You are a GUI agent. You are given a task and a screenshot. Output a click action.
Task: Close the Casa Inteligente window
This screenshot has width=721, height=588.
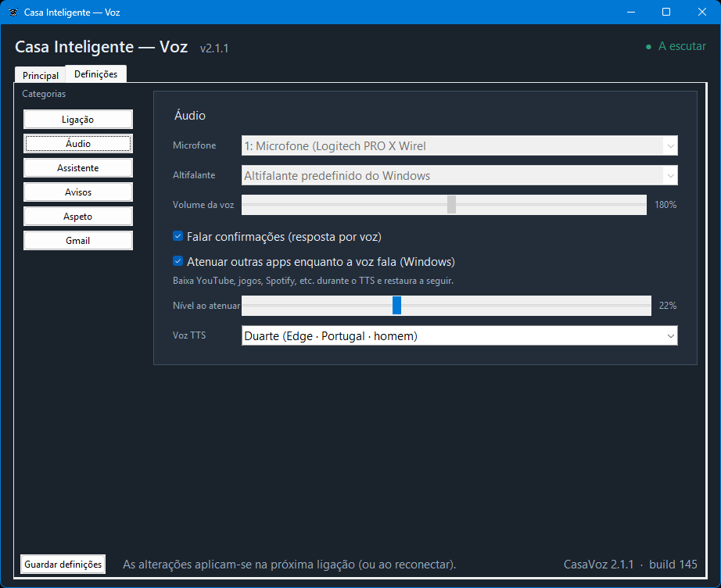[701, 12]
